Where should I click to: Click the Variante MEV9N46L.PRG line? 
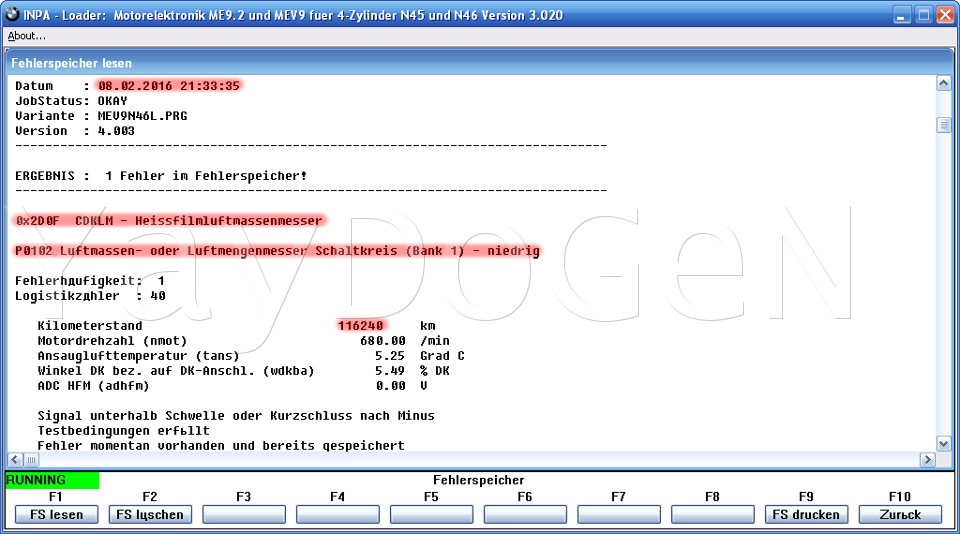101,116
